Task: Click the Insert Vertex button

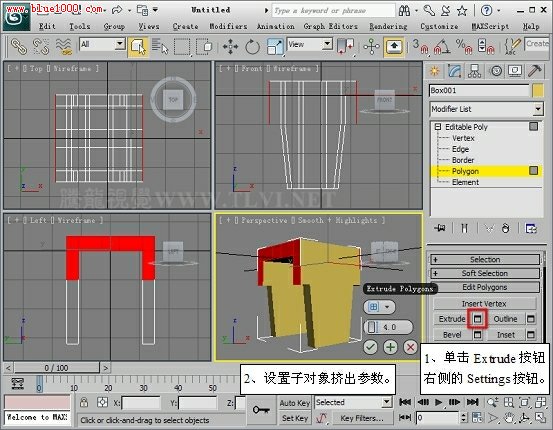Action: [x=484, y=303]
